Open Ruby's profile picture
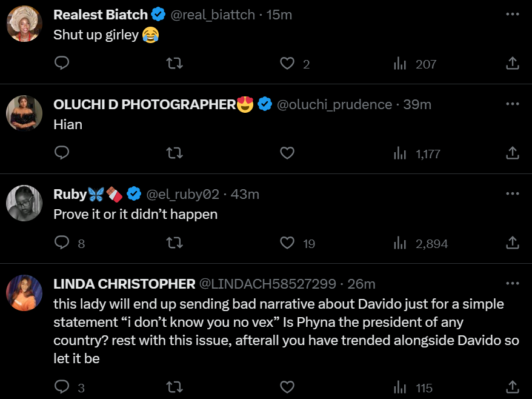Viewport: 532px width, 399px height. click(24, 203)
